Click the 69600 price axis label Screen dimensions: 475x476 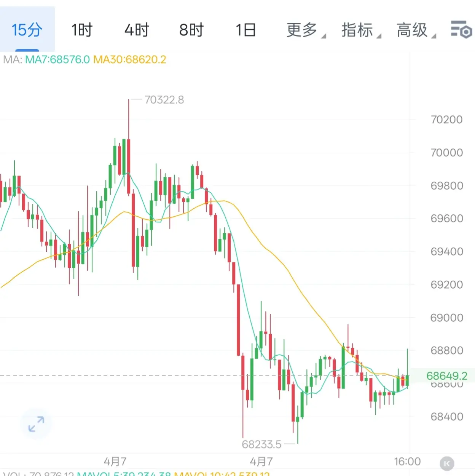(446, 219)
